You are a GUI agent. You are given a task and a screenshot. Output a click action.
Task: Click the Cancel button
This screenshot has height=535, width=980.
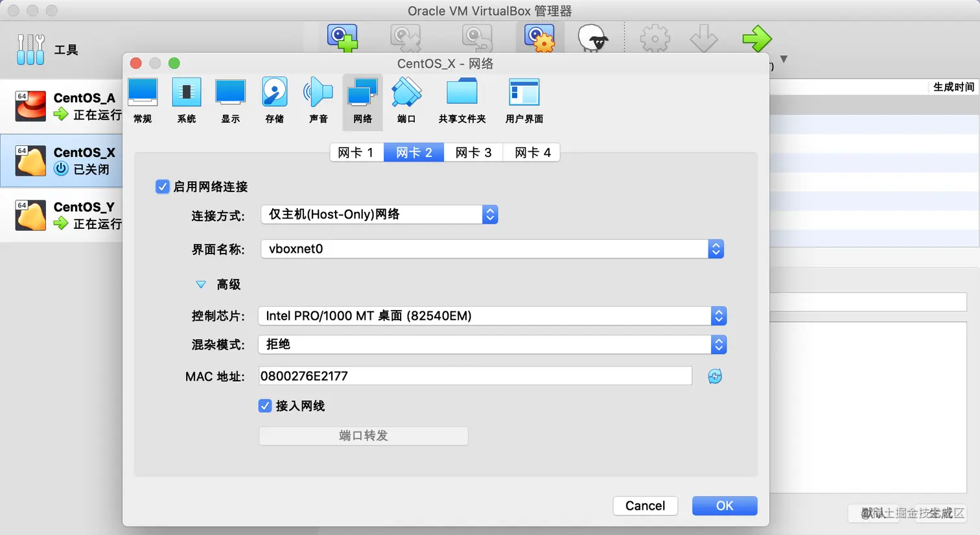click(645, 506)
